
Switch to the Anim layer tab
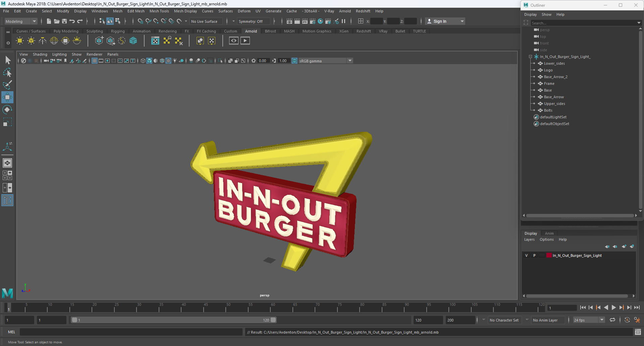click(x=549, y=233)
